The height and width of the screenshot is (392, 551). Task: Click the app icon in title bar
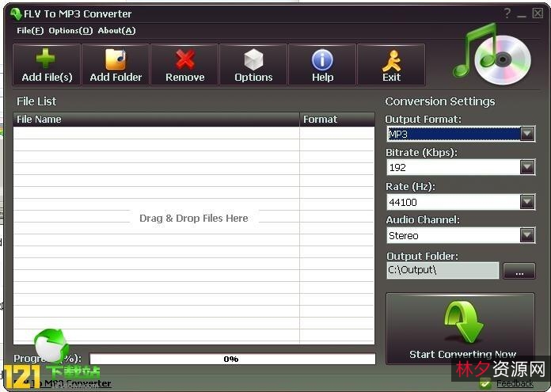tap(16, 14)
